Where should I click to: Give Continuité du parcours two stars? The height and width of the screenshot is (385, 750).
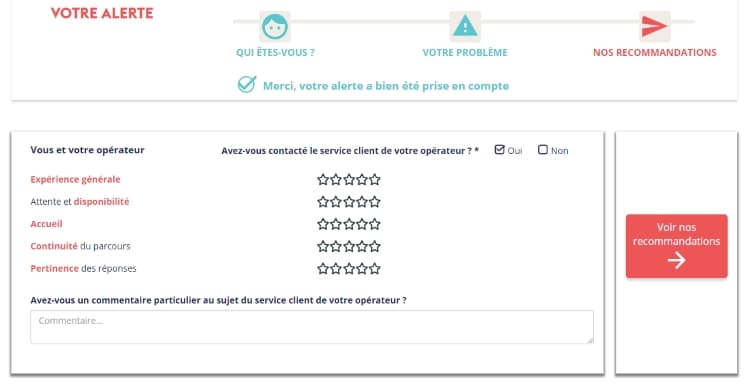pyautogui.click(x=336, y=246)
